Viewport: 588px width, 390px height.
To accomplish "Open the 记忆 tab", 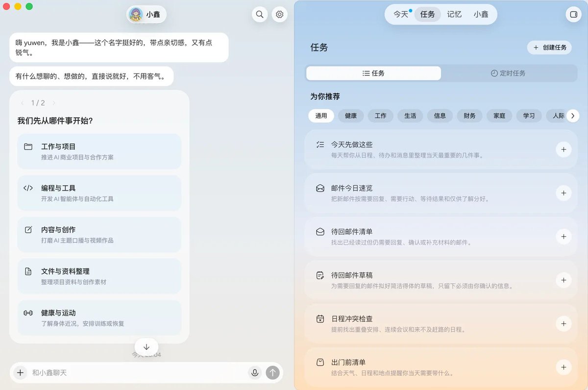I will pos(454,15).
